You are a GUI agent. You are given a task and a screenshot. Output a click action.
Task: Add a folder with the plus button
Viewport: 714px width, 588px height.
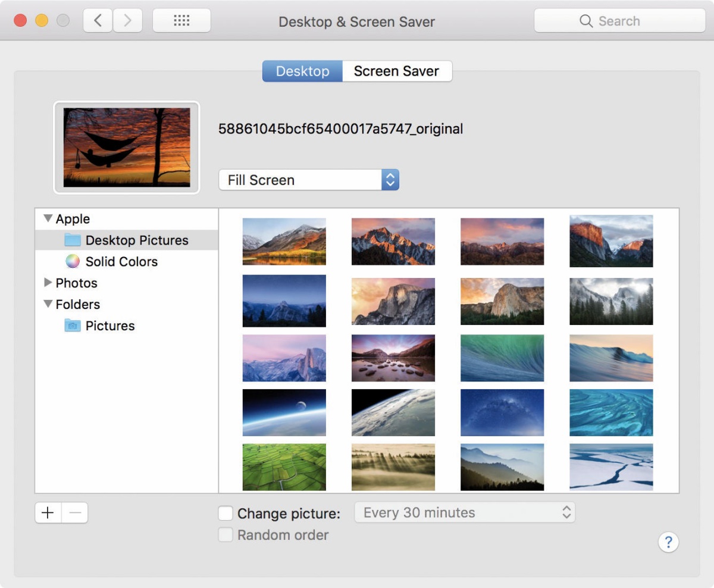(x=48, y=512)
